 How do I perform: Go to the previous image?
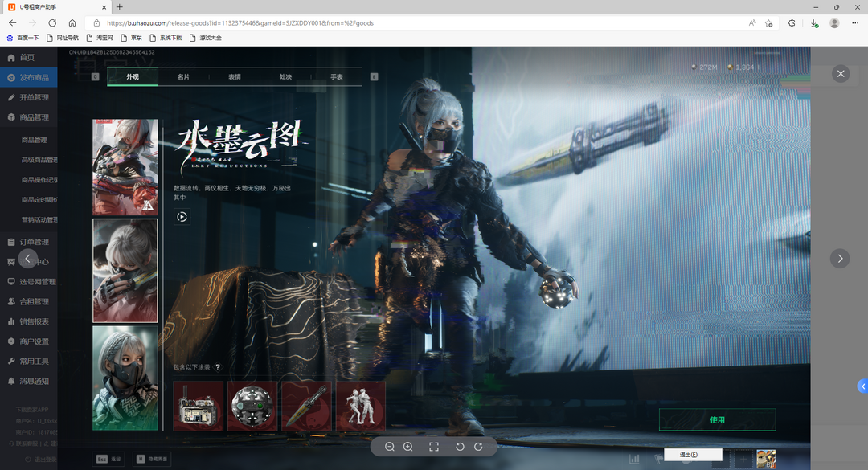pyautogui.click(x=28, y=258)
